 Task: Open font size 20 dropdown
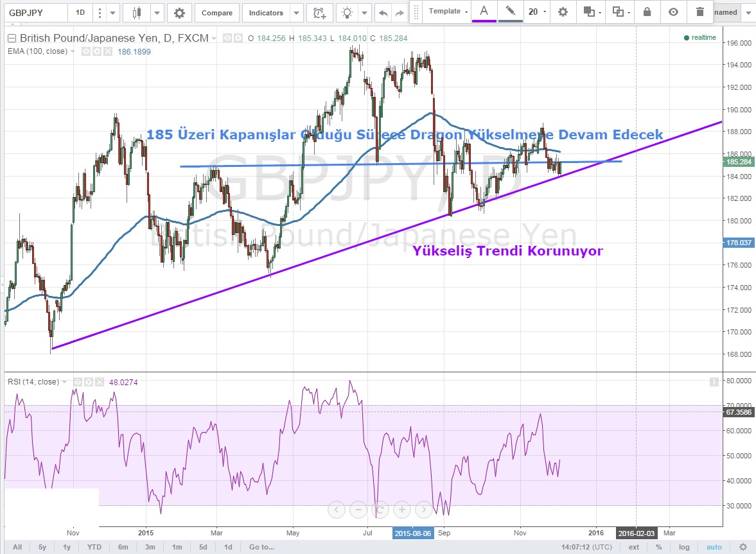click(x=536, y=12)
